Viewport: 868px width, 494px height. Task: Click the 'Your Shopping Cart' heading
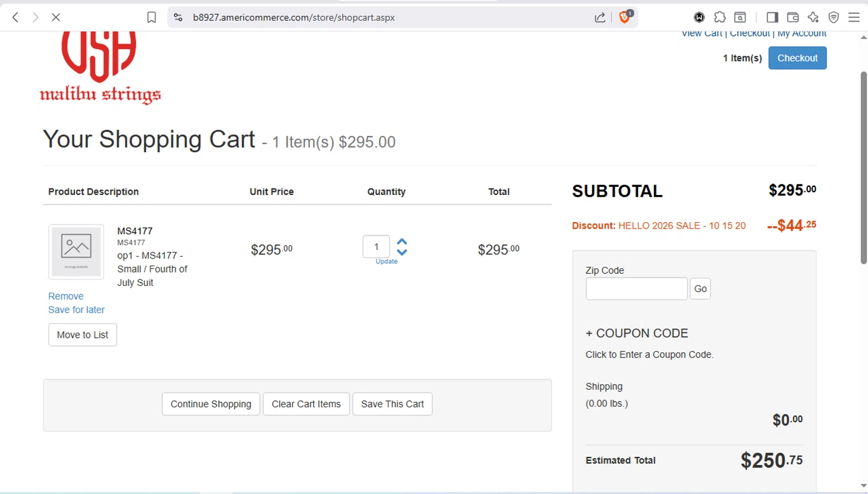pyautogui.click(x=149, y=139)
